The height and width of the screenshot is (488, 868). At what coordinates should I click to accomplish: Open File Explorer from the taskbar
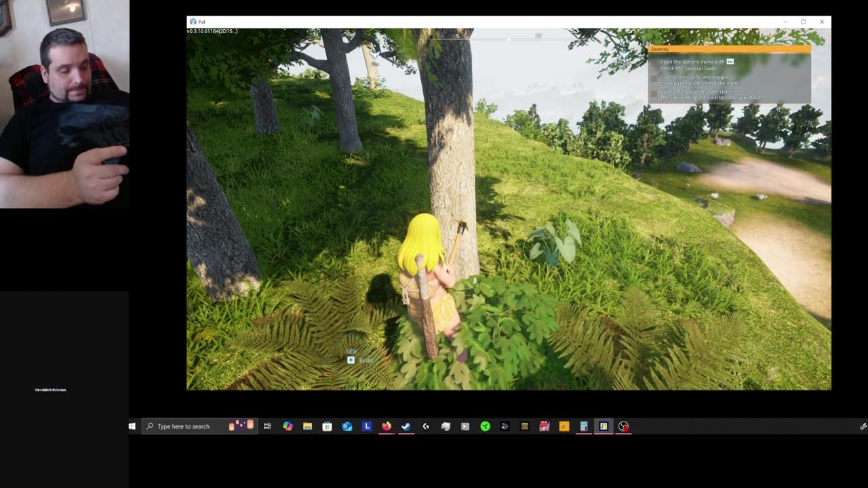[307, 426]
